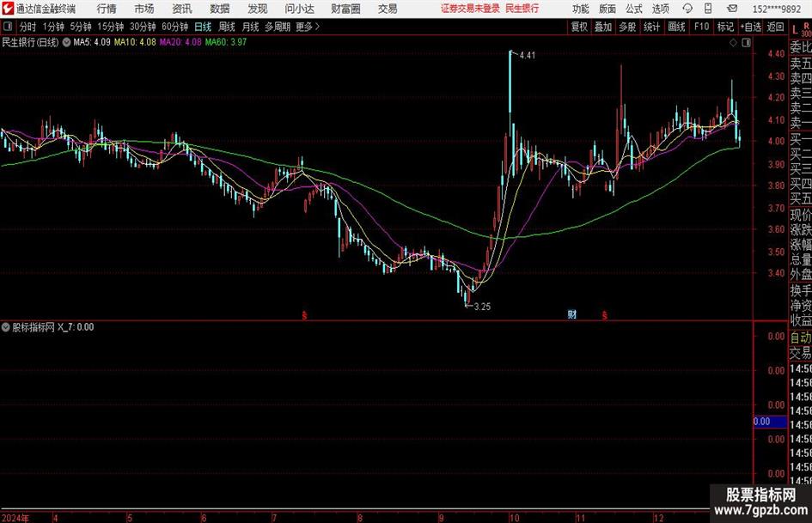This screenshot has width=812, height=523.
Task: Click the 统计 toolbar button
Action: click(x=651, y=27)
